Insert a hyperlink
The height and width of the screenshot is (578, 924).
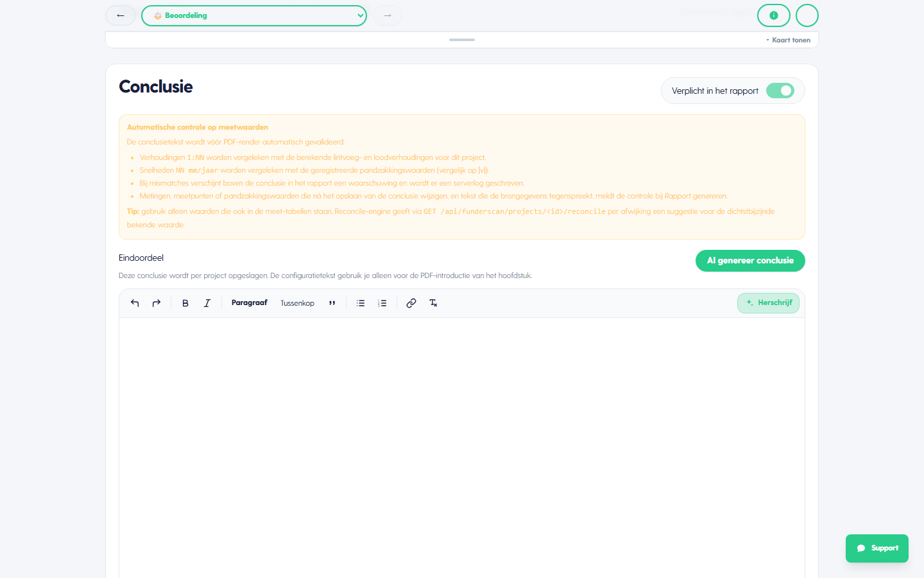pos(411,303)
